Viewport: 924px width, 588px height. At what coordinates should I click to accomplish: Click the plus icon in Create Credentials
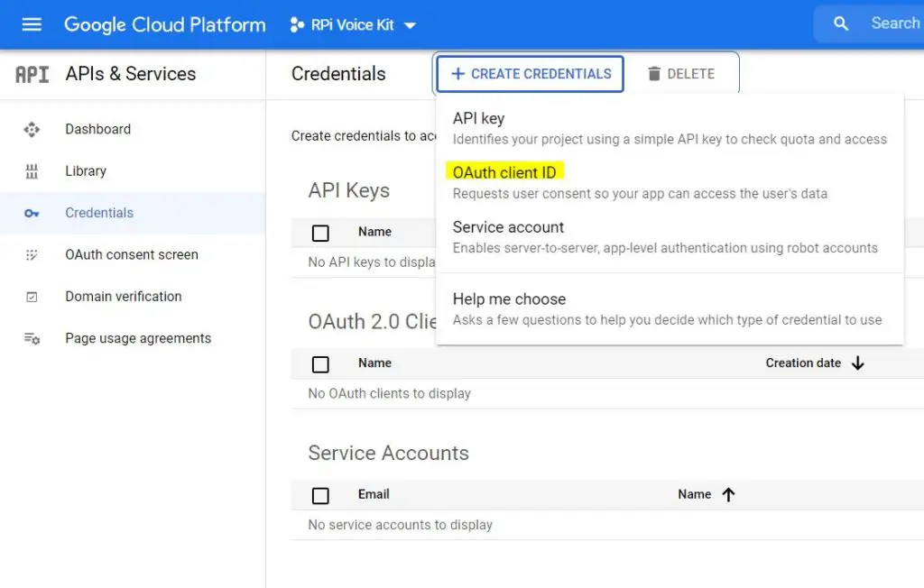[x=457, y=74]
